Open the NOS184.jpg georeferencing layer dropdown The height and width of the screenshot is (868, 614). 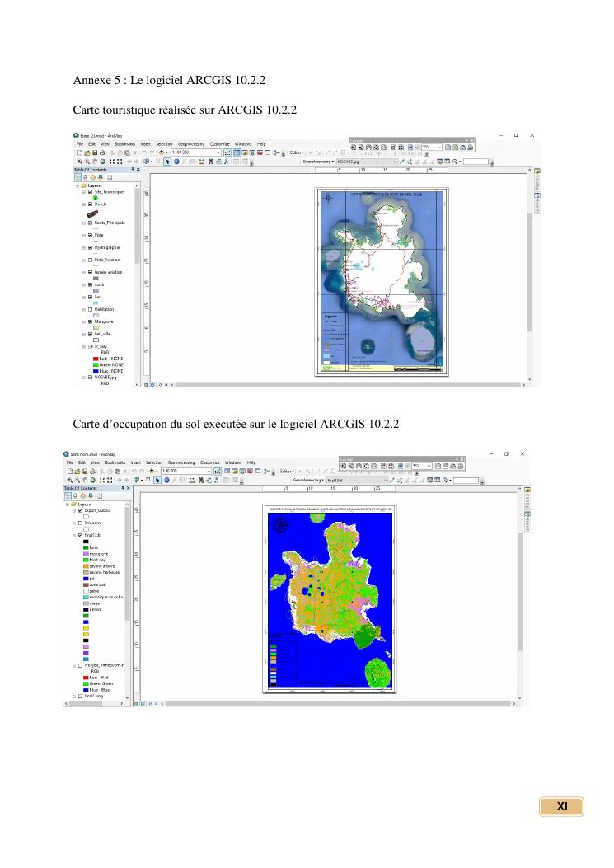click(395, 162)
